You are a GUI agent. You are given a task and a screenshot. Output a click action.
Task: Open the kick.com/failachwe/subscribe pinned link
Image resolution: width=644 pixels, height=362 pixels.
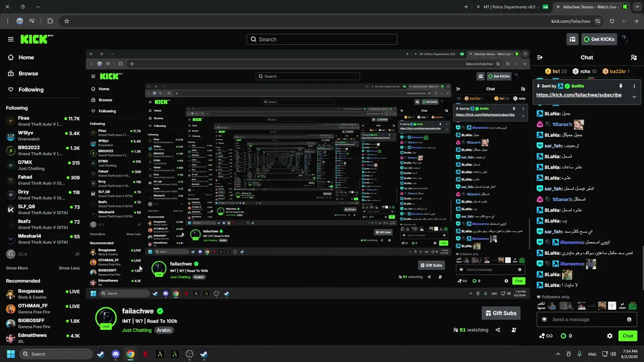point(579,95)
